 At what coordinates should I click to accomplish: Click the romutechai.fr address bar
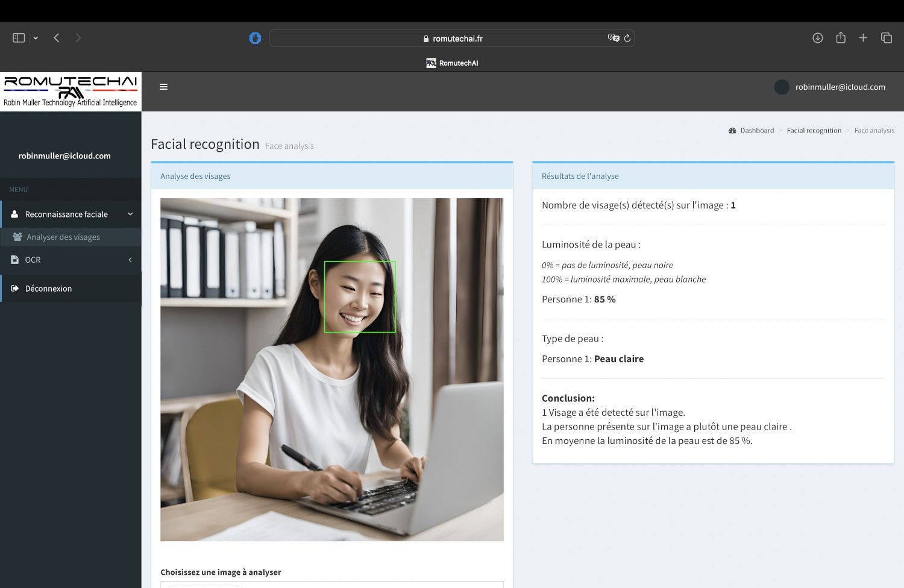pyautogui.click(x=452, y=39)
